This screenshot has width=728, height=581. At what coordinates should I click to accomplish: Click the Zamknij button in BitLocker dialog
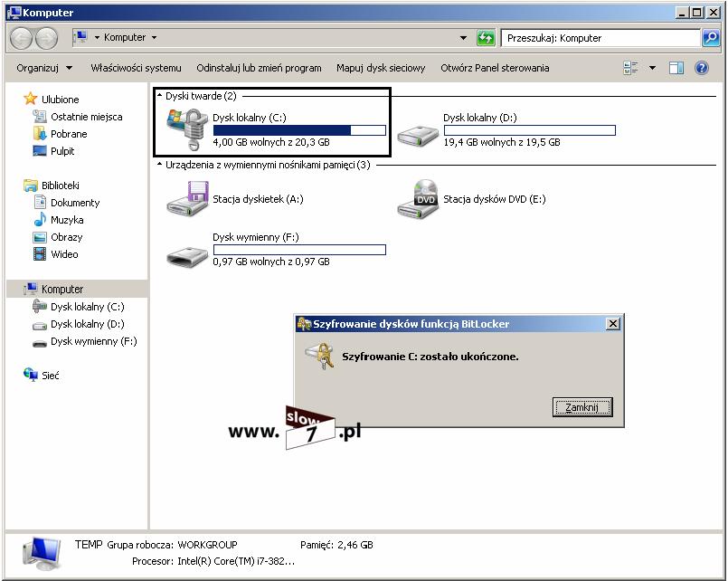[582, 407]
